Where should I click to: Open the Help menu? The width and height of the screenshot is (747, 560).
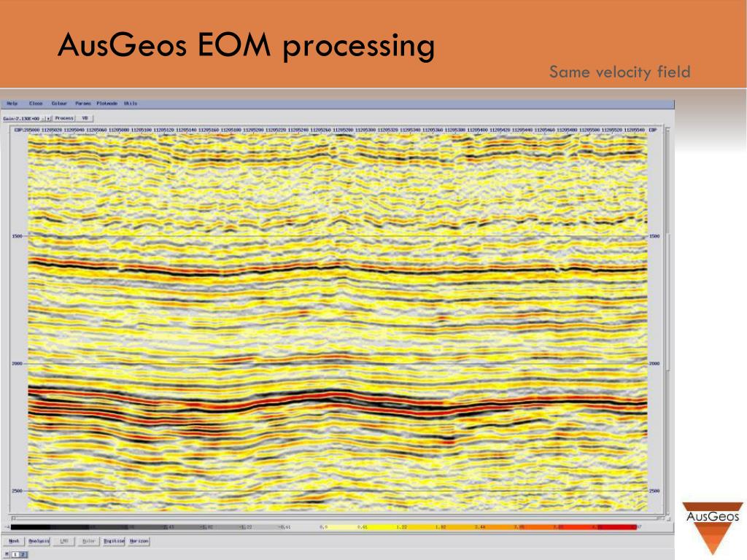tap(12, 104)
